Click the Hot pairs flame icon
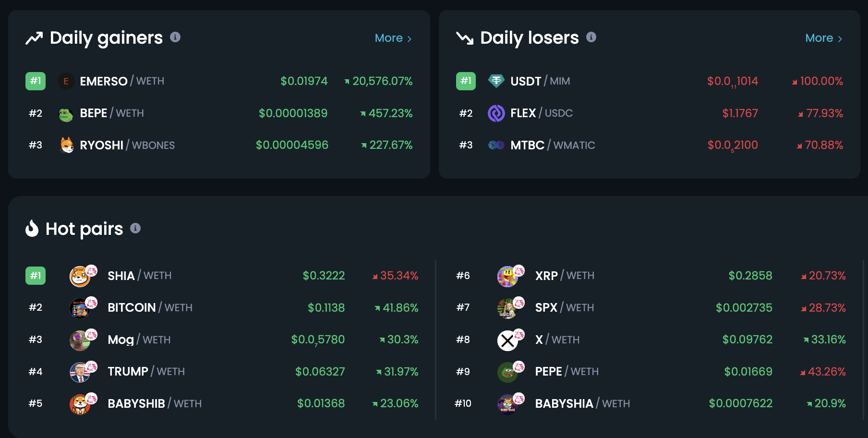The image size is (868, 438). 32,229
